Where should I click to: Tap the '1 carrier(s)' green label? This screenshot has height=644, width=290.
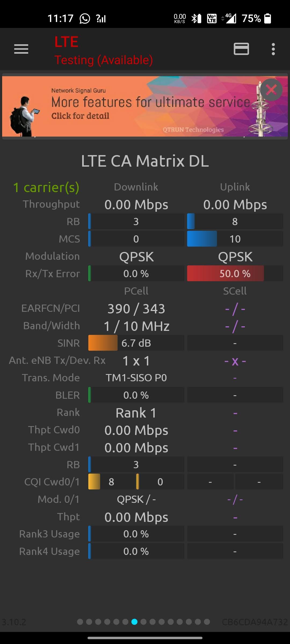[46, 187]
